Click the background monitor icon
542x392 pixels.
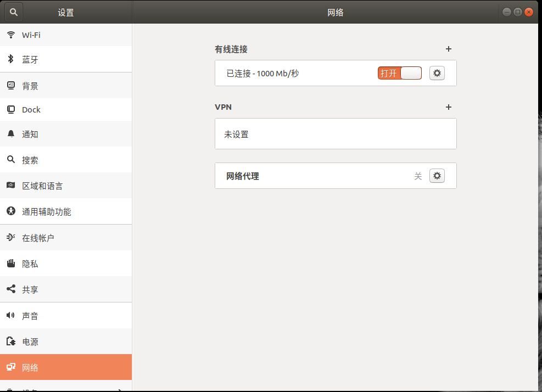coord(11,86)
